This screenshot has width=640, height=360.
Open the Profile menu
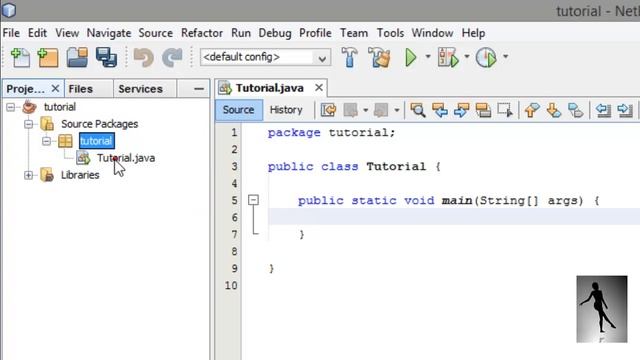coord(315,33)
